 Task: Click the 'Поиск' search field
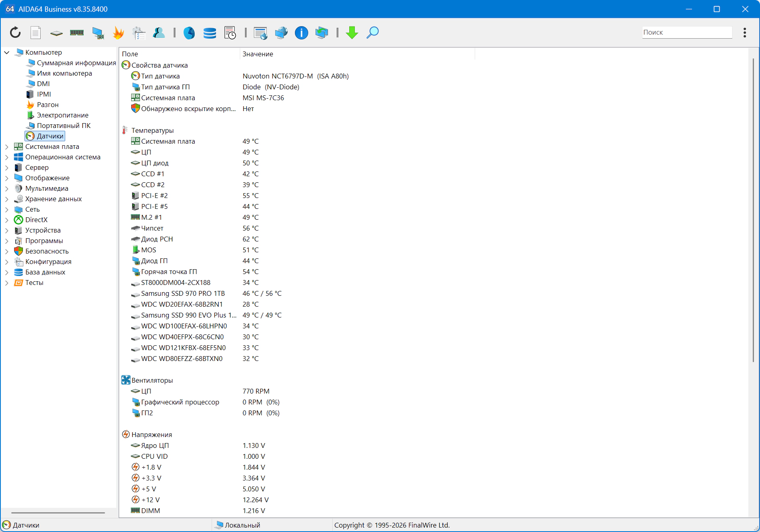click(687, 32)
